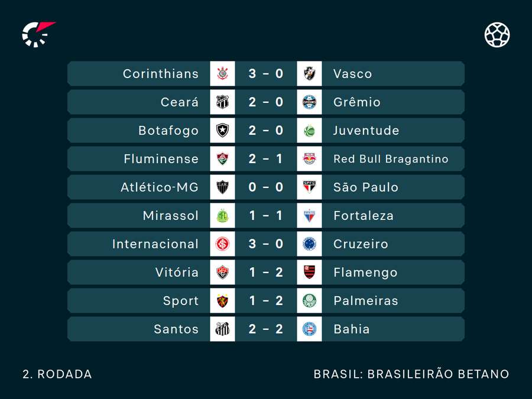
Task: Click the soccer ball icon
Action: tap(497, 35)
